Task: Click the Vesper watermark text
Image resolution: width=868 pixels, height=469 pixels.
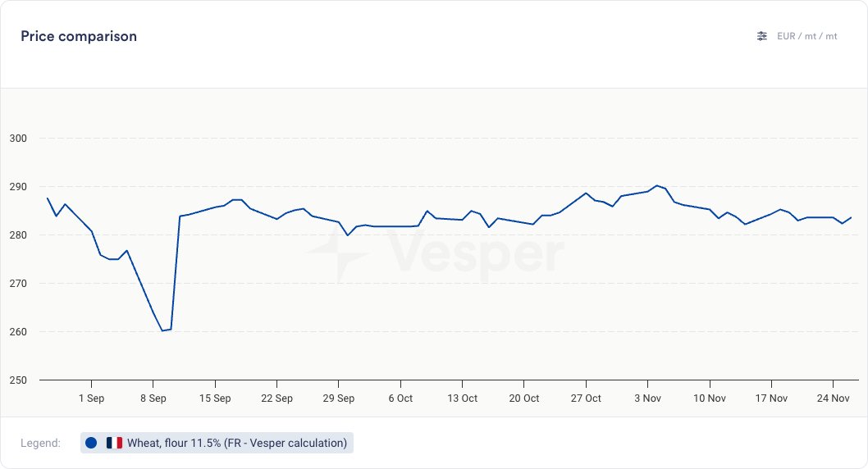Action: point(476,253)
